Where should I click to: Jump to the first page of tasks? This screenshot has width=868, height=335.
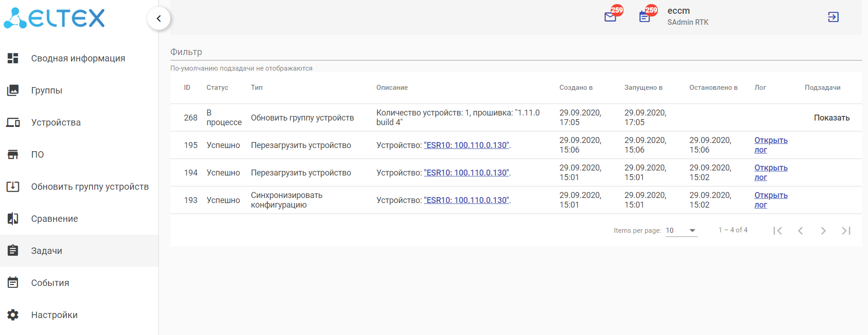click(x=777, y=231)
